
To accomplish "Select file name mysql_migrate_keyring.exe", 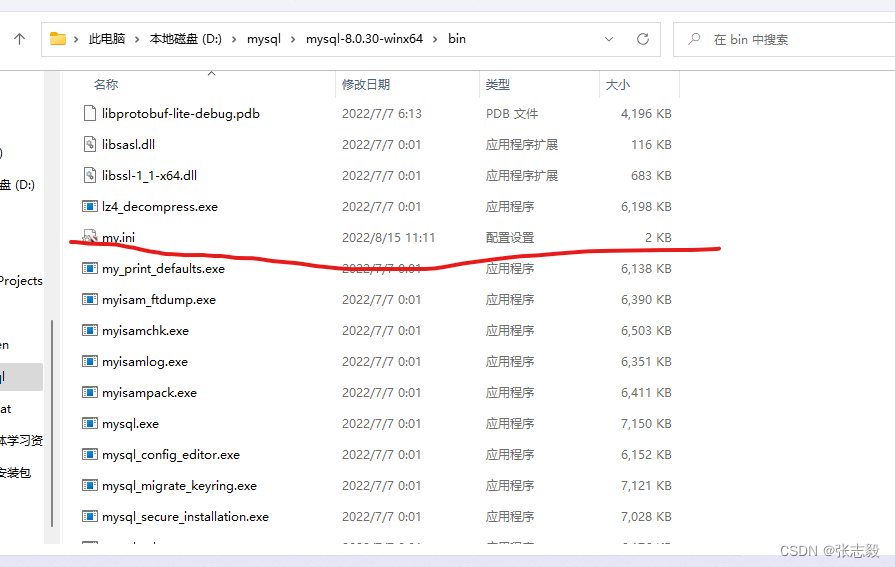I will tap(179, 486).
